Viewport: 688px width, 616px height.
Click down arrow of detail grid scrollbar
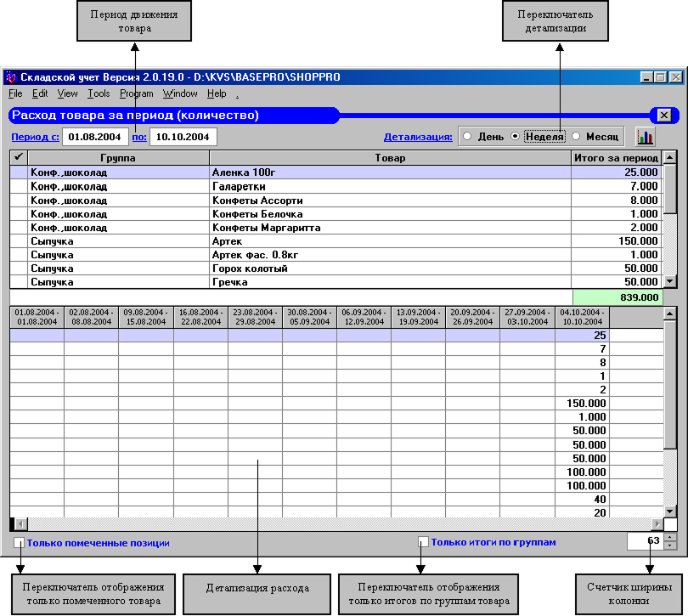670,511
